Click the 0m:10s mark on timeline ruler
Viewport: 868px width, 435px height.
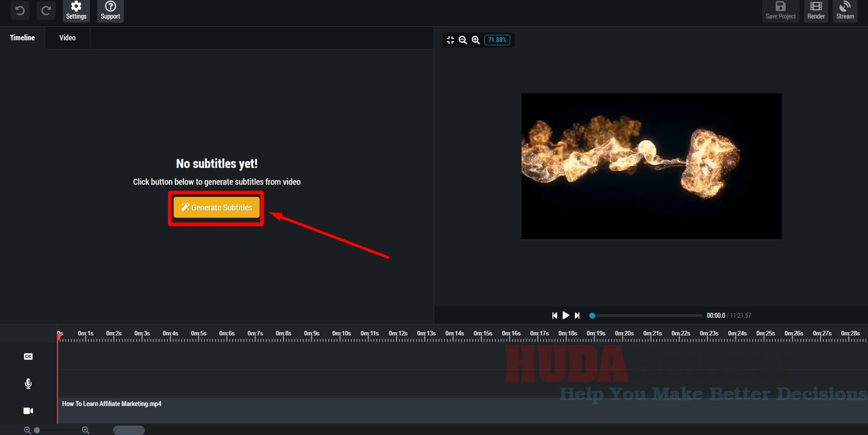click(342, 334)
